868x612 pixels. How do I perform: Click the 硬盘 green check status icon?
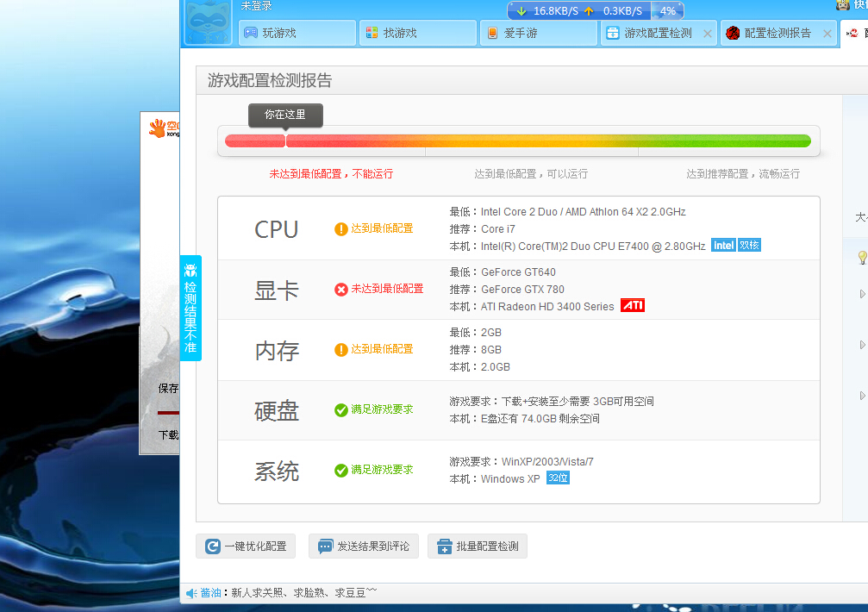[x=341, y=409]
